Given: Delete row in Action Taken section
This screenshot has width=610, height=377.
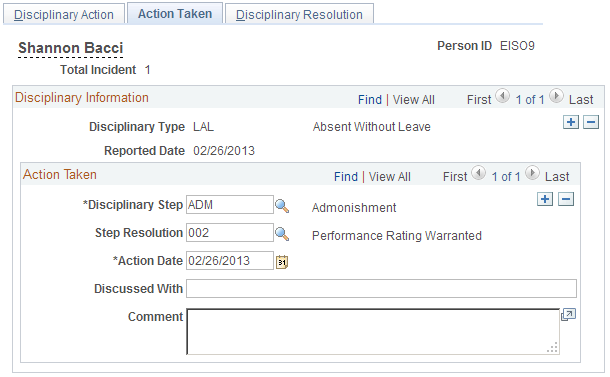Looking at the screenshot, I should tap(566, 199).
